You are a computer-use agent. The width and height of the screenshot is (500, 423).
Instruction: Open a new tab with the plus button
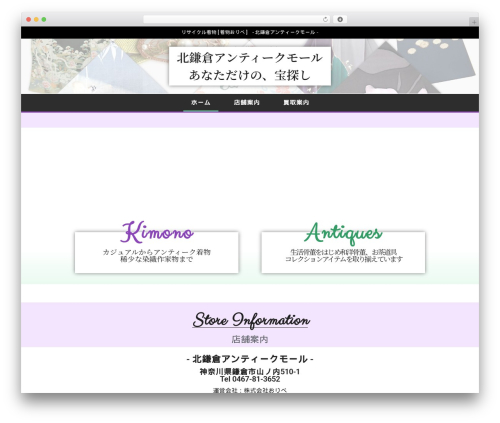(x=474, y=22)
